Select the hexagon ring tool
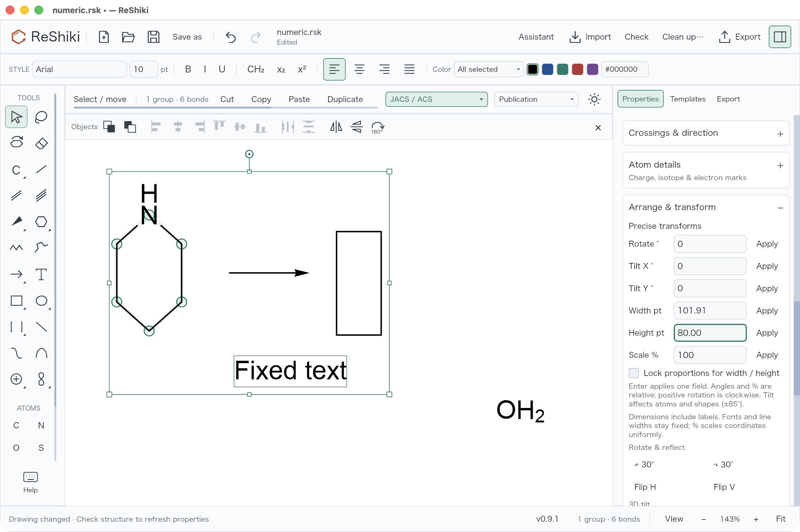The image size is (800, 532). (x=41, y=222)
